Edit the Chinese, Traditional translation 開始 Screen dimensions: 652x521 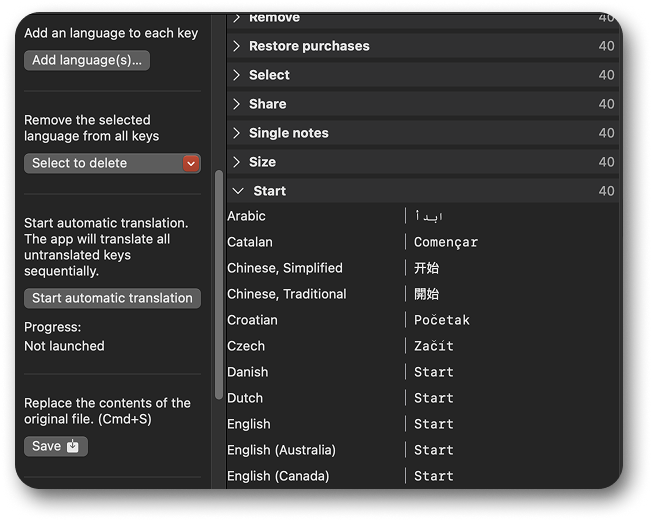426,294
